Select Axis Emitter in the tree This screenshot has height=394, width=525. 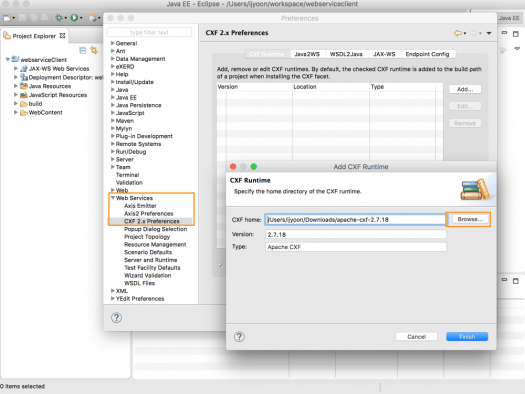(x=140, y=206)
